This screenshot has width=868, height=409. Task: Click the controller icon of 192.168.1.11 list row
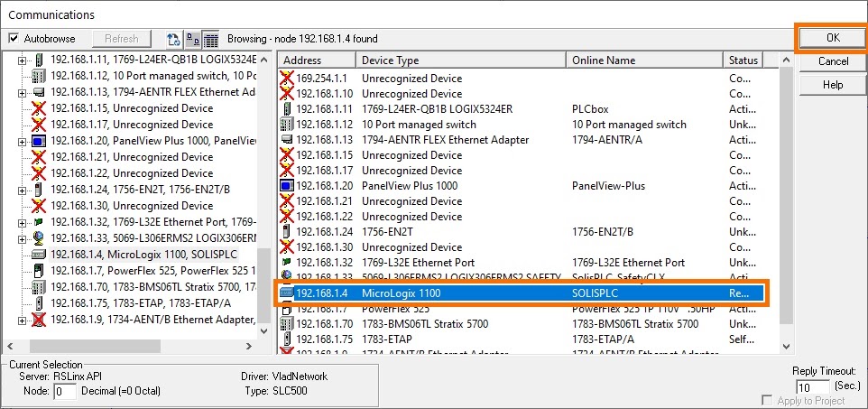point(287,109)
